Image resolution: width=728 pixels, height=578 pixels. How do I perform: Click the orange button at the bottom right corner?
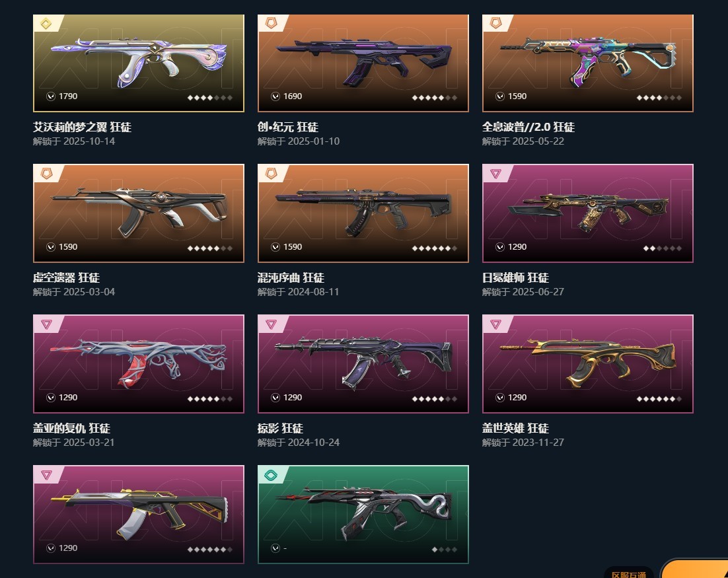point(695,569)
